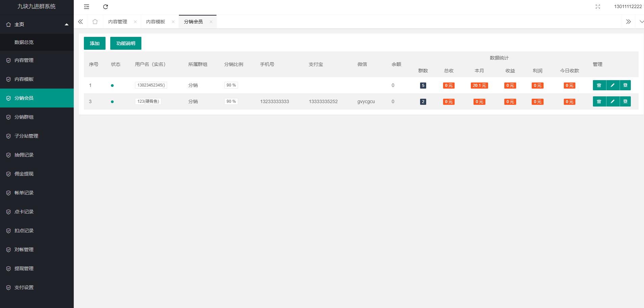Delete user 13023452345 with trash icon
The width and height of the screenshot is (644, 308).
point(599,85)
